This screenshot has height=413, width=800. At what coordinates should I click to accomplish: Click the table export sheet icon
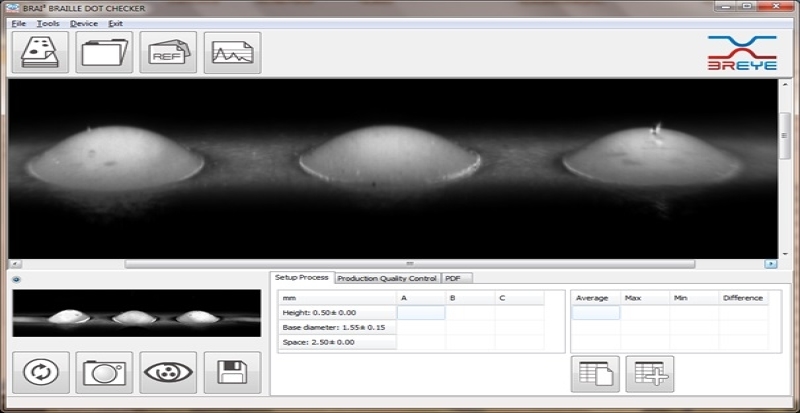(x=595, y=374)
